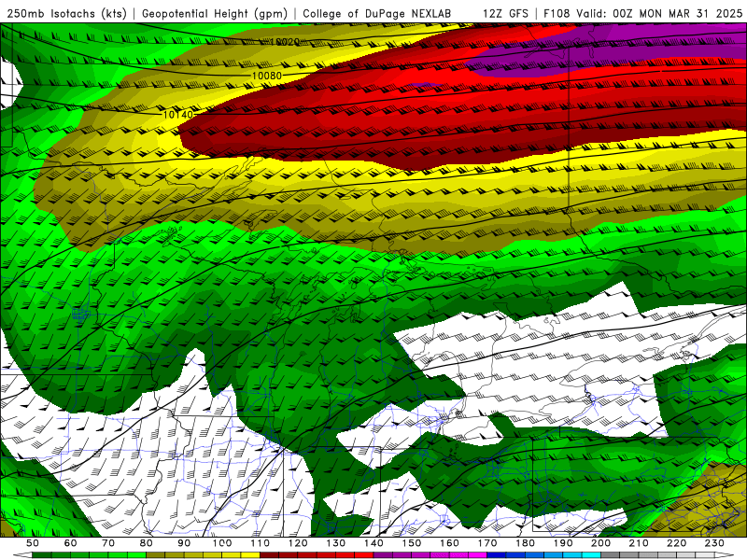Viewport: 747px width, 560px height.
Task: Click the 210 value on the color scale
Action: point(640,543)
